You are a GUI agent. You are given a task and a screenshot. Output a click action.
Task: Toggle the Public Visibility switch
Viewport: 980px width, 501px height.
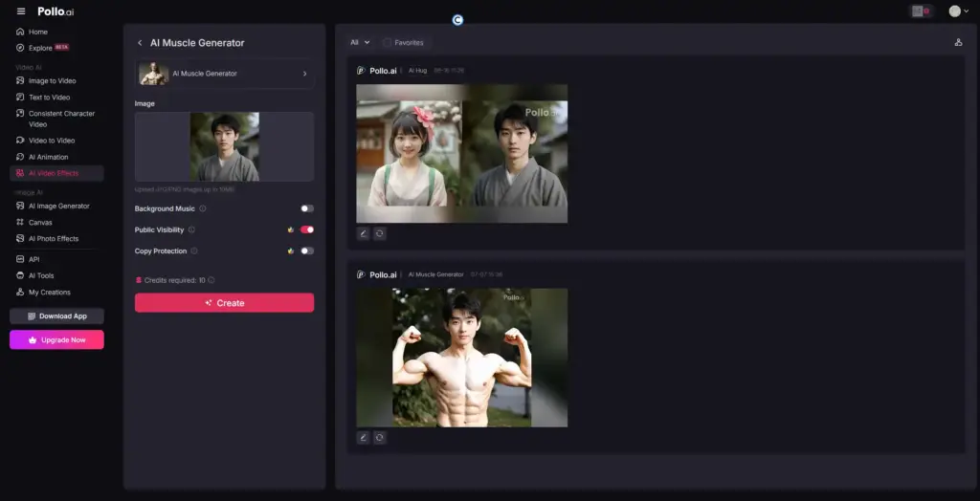307,229
